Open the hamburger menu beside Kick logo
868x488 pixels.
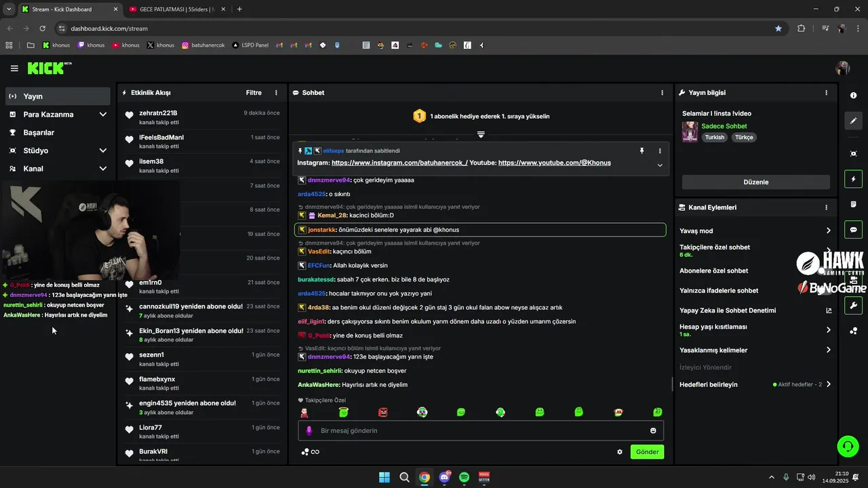click(14, 68)
